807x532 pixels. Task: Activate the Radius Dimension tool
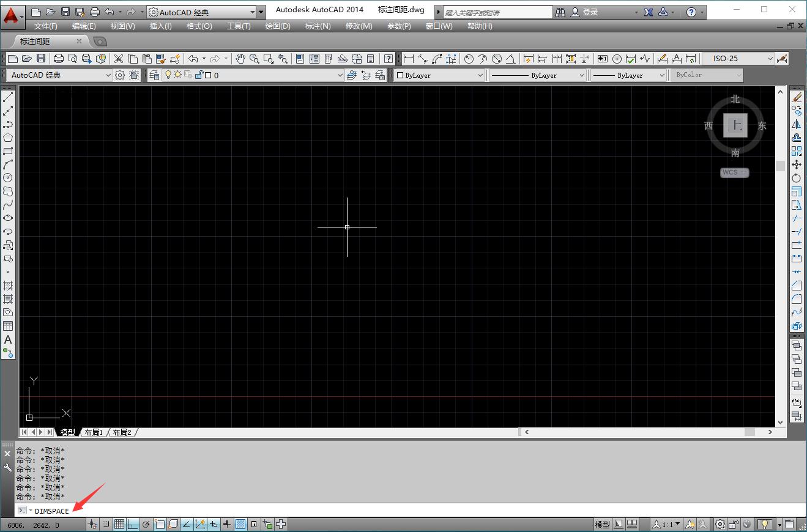point(468,59)
